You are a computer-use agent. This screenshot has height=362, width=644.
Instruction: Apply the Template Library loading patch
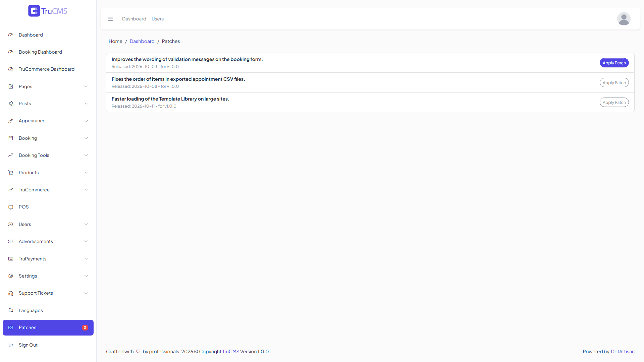(614, 102)
